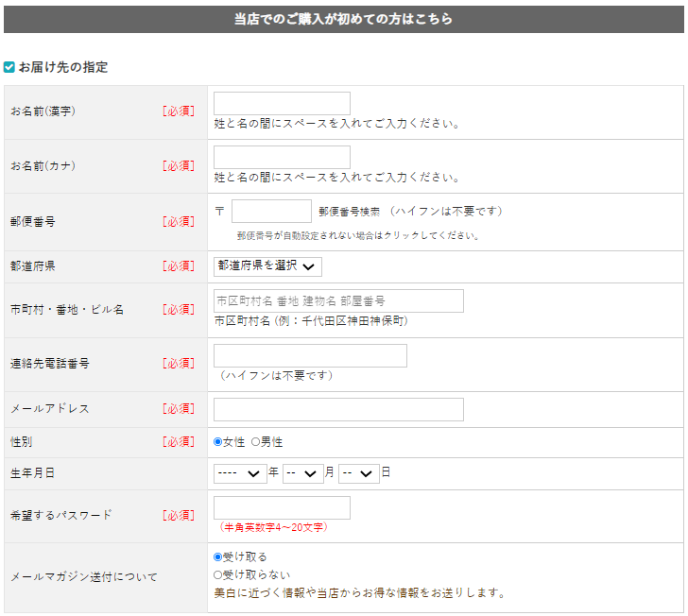
Task: Select 受け取る for mail magazine
Action: 218,557
